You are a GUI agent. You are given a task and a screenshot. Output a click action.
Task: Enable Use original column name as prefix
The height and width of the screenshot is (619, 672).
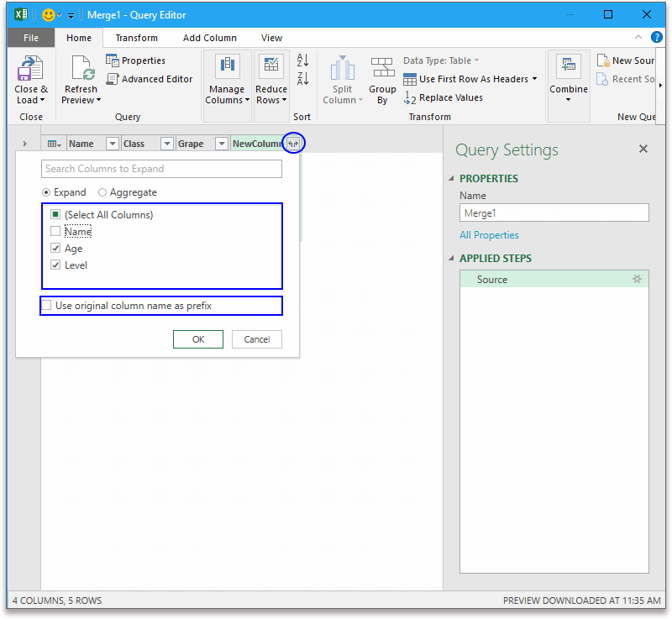[46, 306]
